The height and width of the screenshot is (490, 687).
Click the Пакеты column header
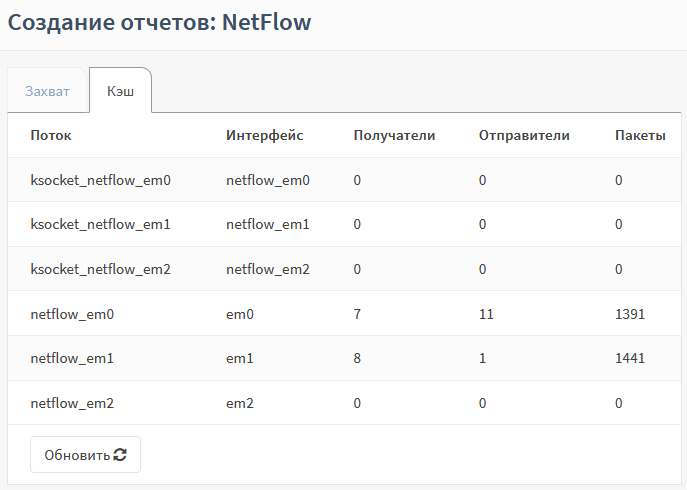coord(640,135)
